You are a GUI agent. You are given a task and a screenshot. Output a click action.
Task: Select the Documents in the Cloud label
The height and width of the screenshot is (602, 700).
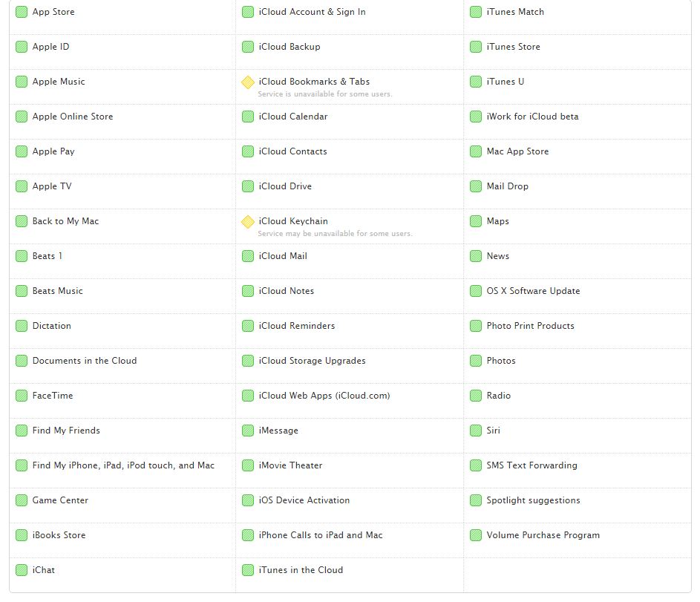coord(85,361)
